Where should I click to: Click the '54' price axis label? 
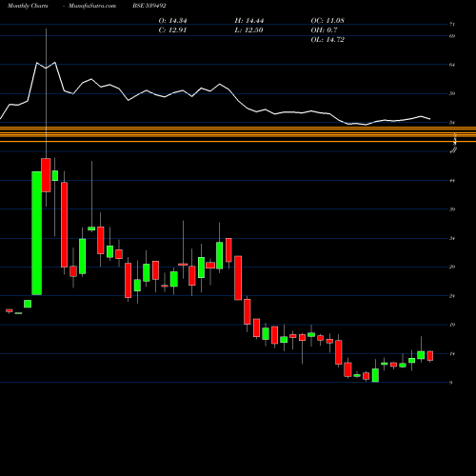pos(452,123)
